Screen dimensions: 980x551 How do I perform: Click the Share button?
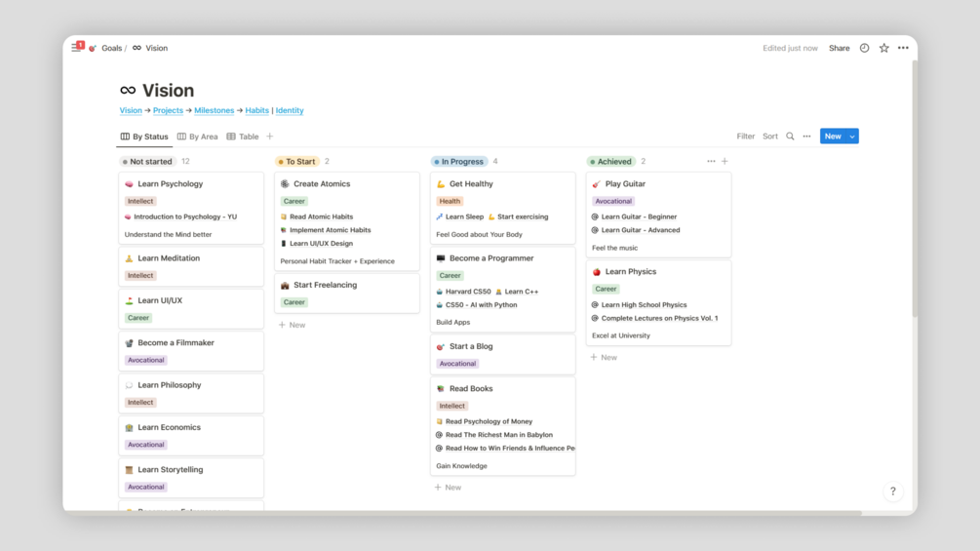coord(839,48)
